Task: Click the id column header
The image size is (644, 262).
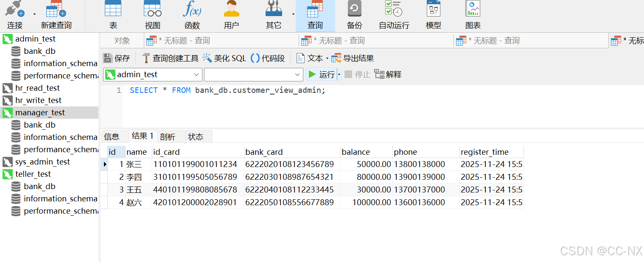Action: click(x=117, y=152)
